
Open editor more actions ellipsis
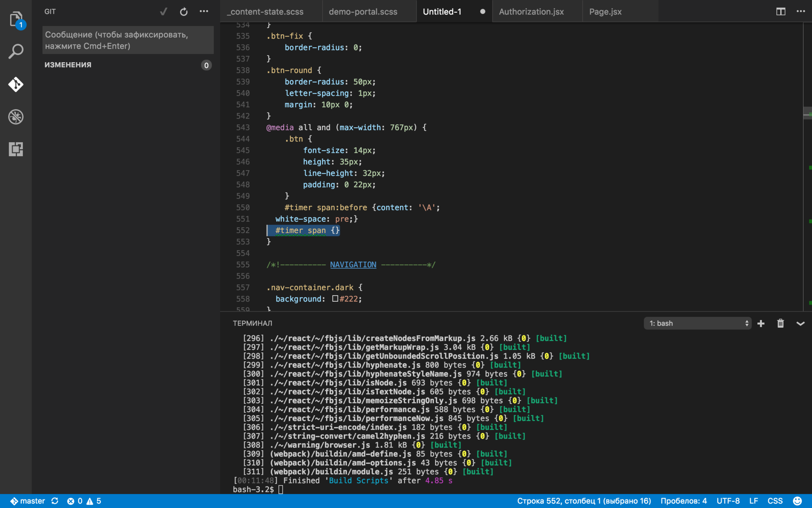point(801,12)
